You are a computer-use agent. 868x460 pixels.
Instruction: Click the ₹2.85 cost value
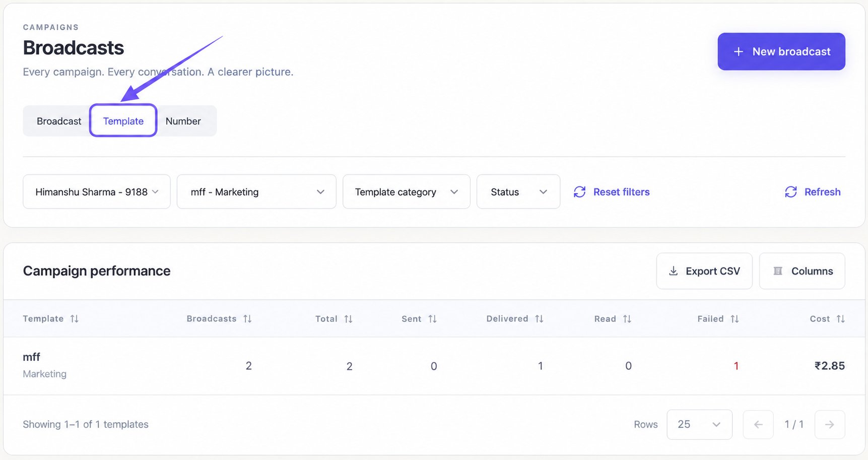830,366
